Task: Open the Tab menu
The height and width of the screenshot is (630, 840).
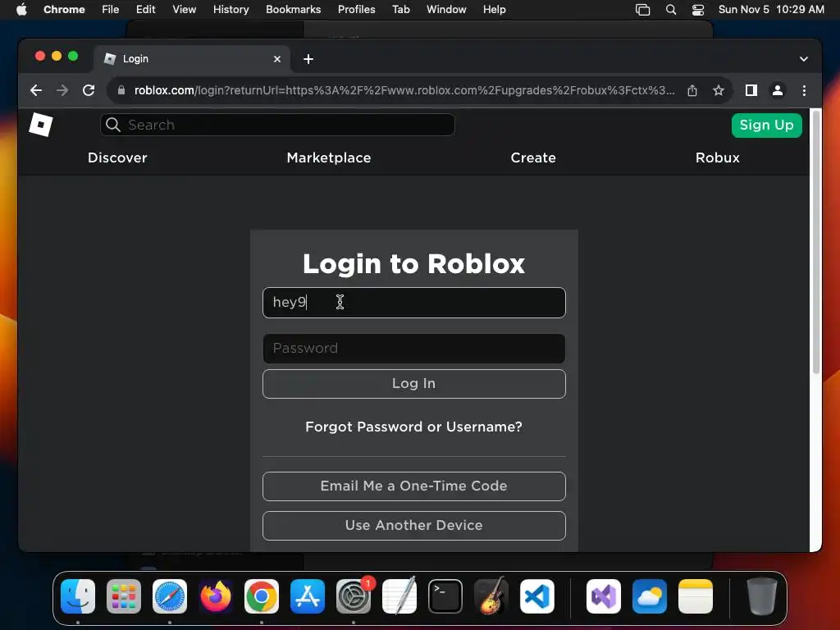Action: click(x=400, y=10)
